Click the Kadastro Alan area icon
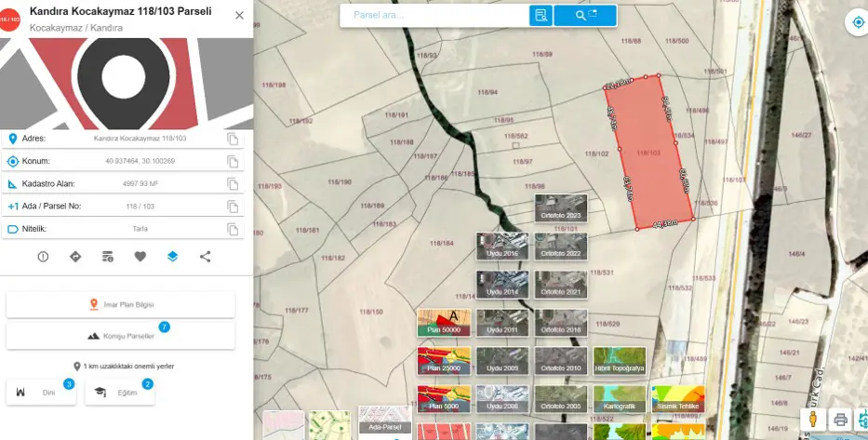The image size is (868, 440). coord(13,184)
